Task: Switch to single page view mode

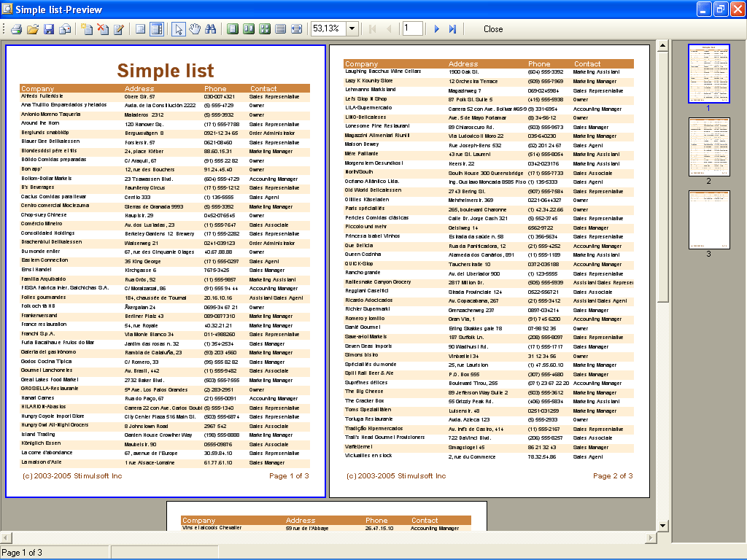Action: click(x=233, y=29)
